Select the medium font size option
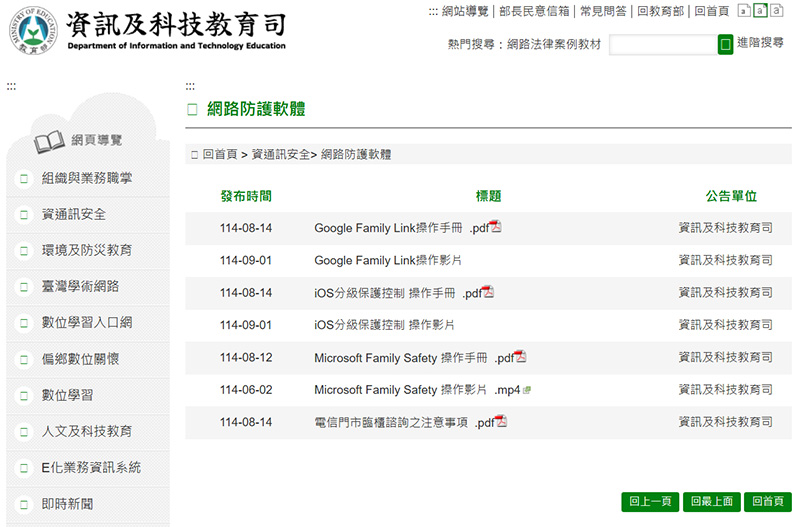 click(x=760, y=11)
